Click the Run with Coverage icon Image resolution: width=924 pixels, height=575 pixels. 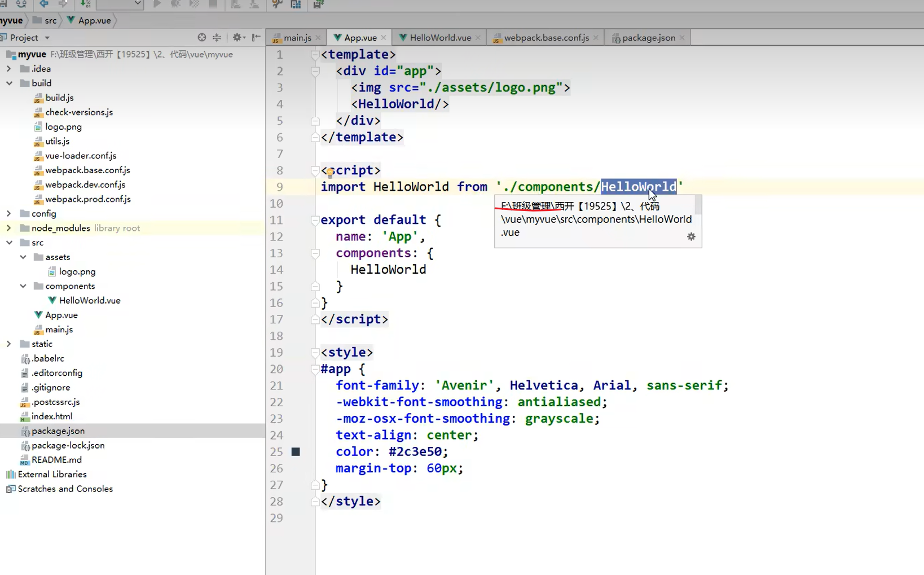coord(194,4)
